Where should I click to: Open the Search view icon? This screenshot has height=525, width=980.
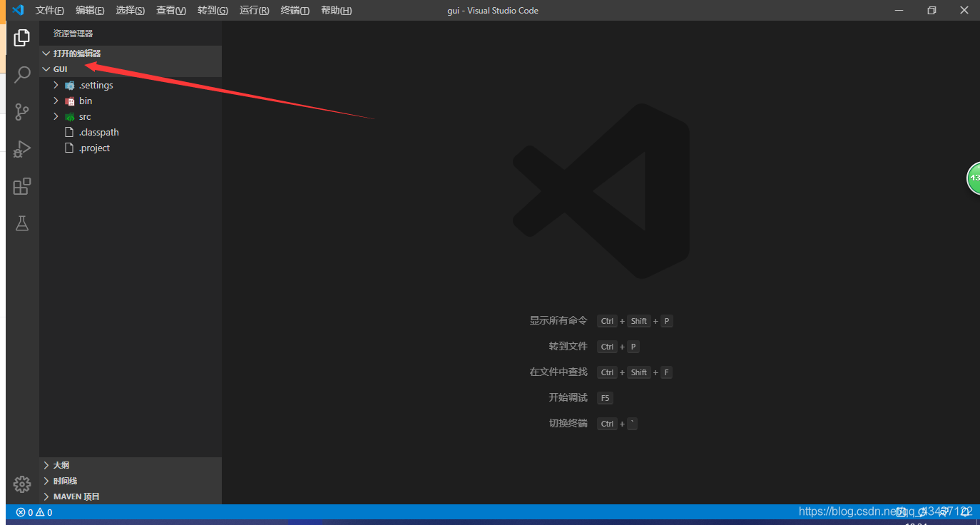[x=22, y=75]
